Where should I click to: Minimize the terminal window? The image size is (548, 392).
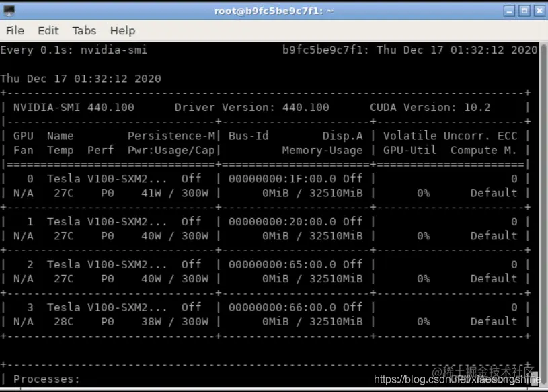pos(509,11)
